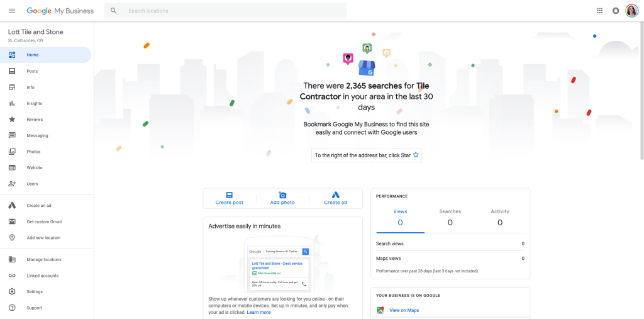Viewport: 644px width, 319px height.
Task: Click the Get custom Gmail icon
Action: pos(12,221)
